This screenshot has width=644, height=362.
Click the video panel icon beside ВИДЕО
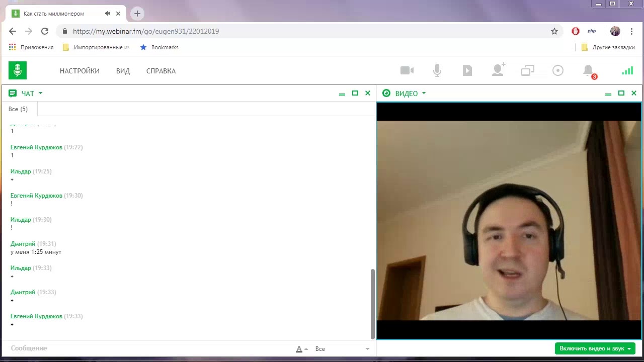click(386, 93)
